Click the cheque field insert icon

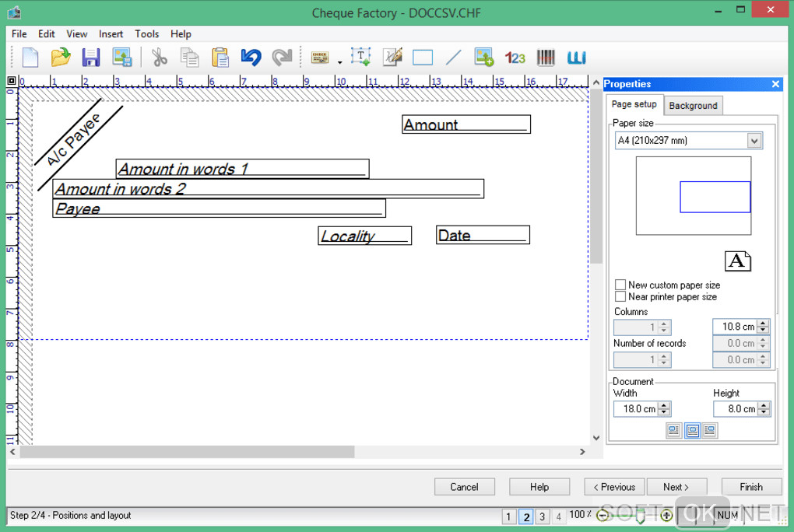pyautogui.click(x=320, y=58)
